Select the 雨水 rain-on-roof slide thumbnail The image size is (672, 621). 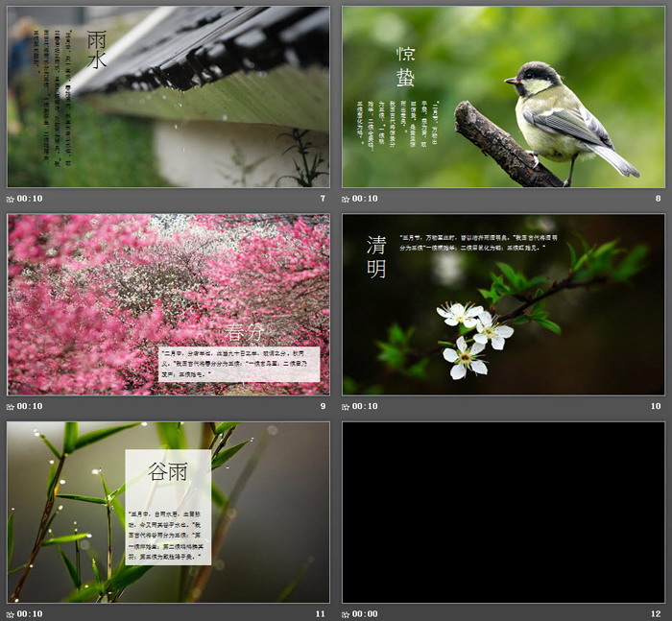tap(168, 97)
